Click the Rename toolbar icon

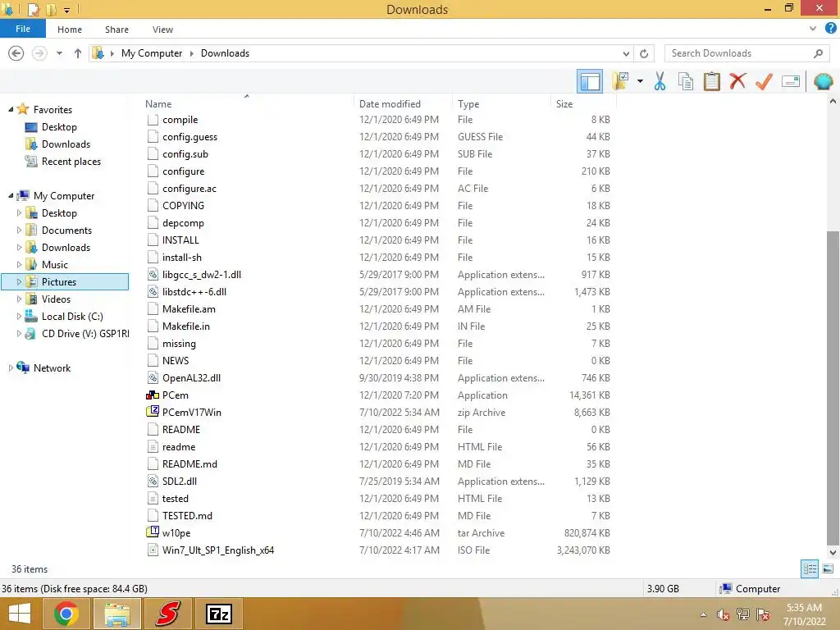791,81
